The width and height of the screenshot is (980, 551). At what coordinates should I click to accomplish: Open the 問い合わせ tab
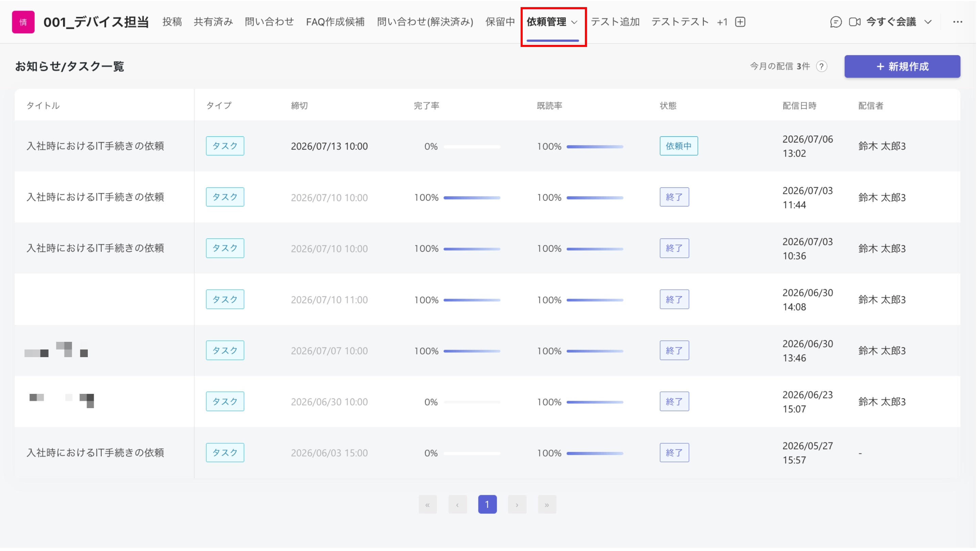click(269, 22)
